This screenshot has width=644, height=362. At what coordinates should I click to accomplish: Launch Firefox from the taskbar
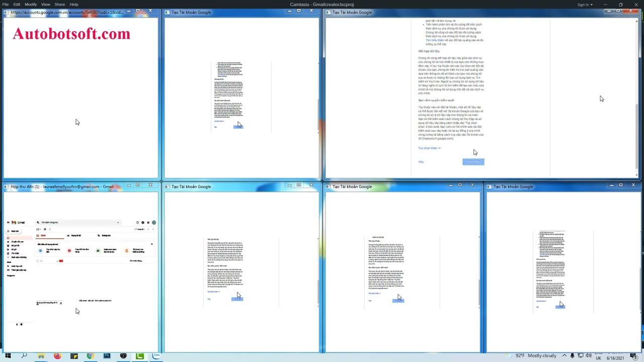tap(57, 356)
